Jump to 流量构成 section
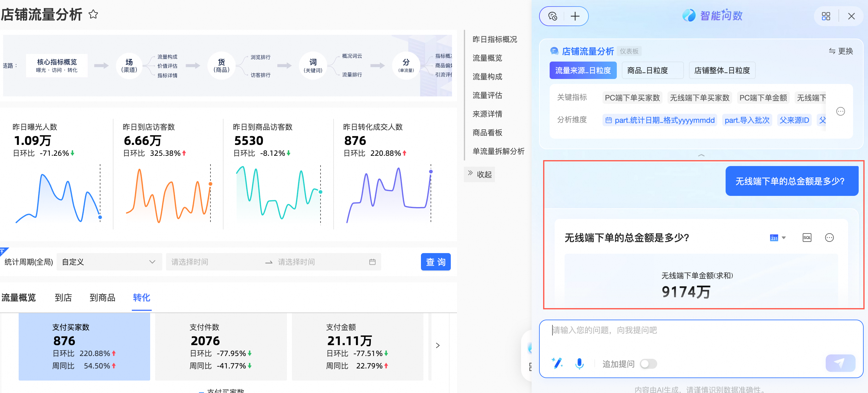Viewport: 868px width, 393px height. [487, 77]
